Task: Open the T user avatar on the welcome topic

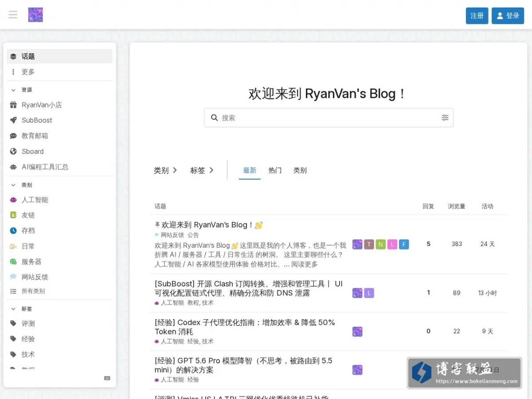Action: point(369,244)
